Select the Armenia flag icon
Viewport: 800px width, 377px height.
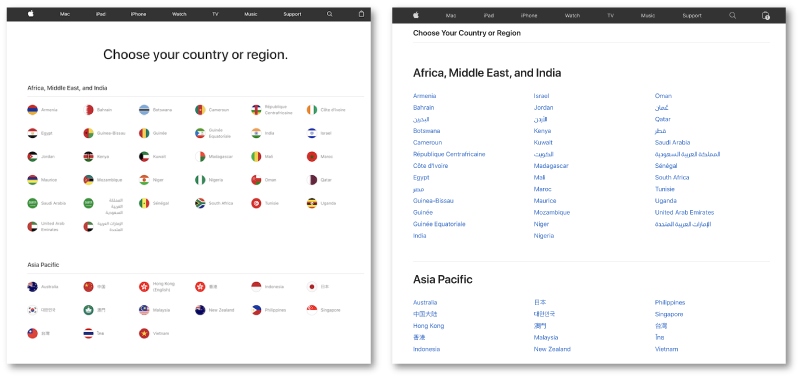click(x=33, y=110)
